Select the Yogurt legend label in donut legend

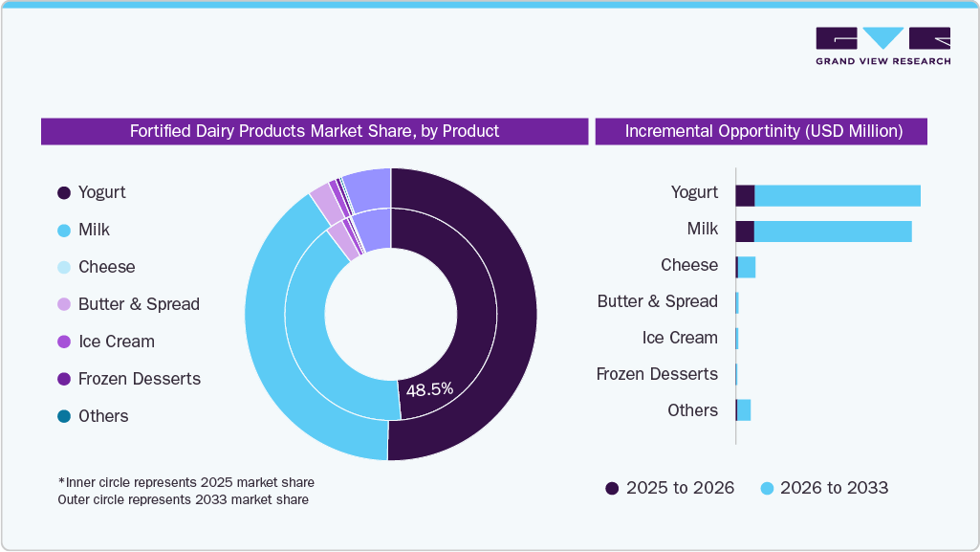tap(102, 192)
